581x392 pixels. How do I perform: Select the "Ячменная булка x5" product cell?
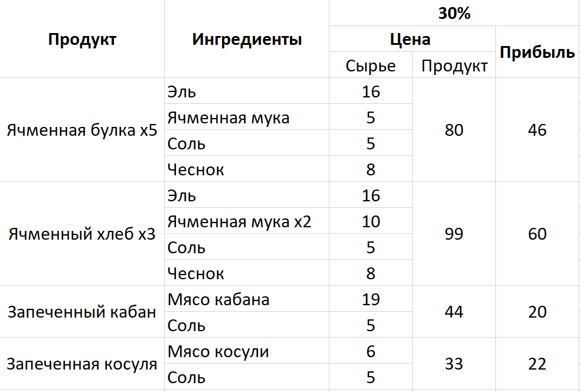82,130
